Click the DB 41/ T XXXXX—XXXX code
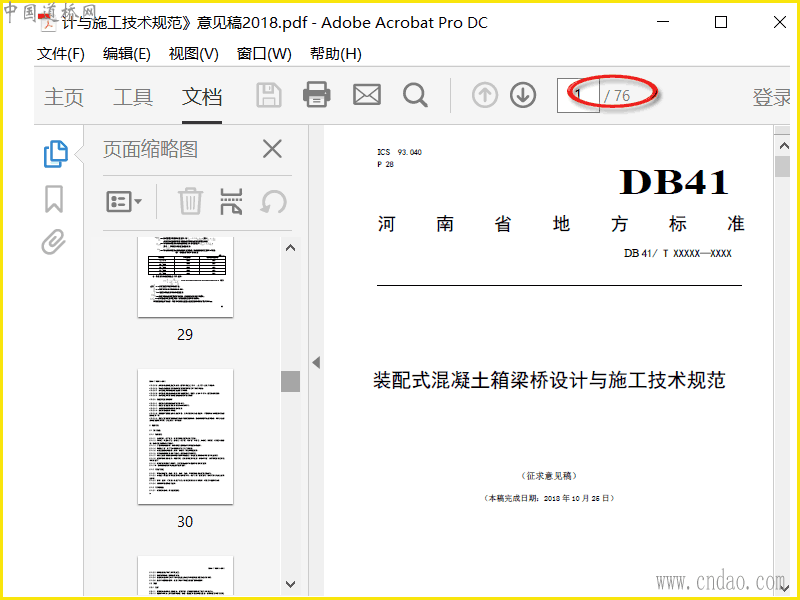 [678, 254]
